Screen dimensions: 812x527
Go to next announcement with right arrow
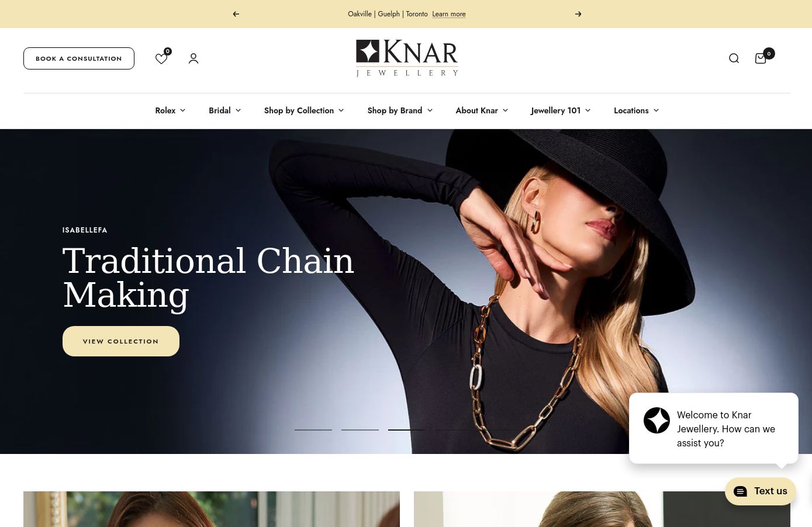click(578, 14)
